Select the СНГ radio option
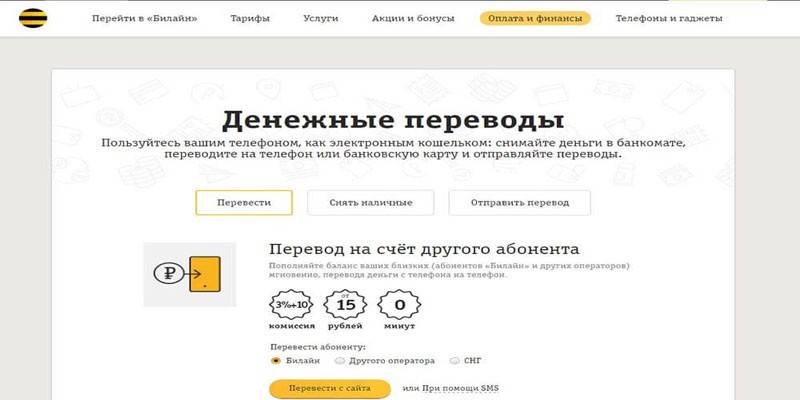This screenshot has width=800, height=400. 454,360
